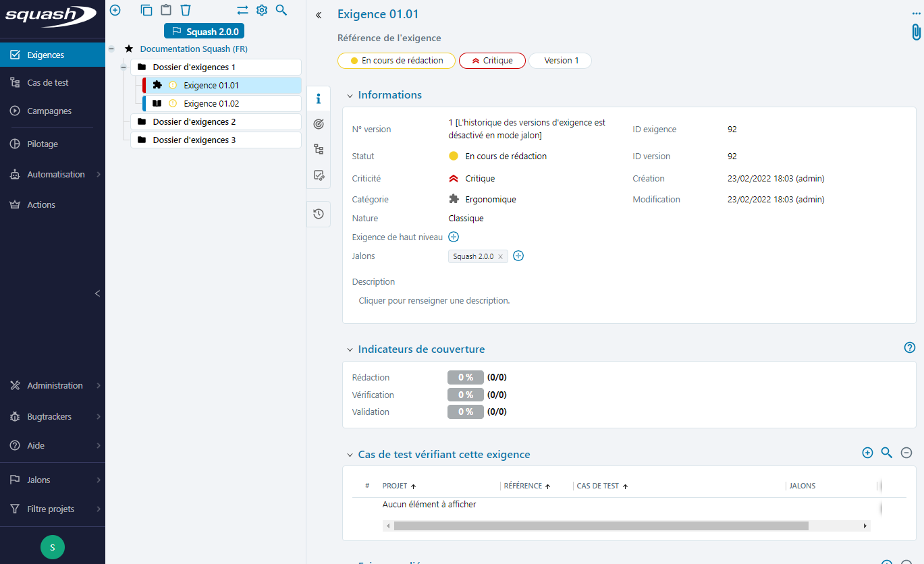Add a milestone with plus icon next to Jalons

[518, 256]
